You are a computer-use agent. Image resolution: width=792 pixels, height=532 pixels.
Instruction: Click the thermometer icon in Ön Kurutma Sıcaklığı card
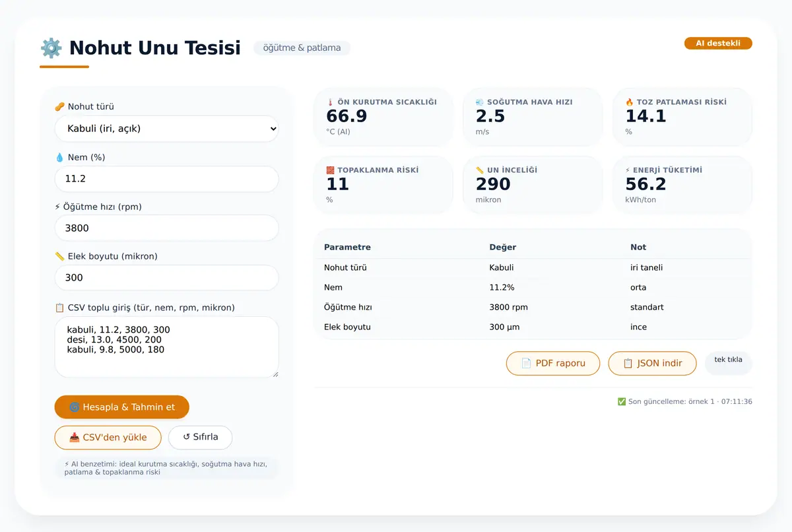point(331,102)
